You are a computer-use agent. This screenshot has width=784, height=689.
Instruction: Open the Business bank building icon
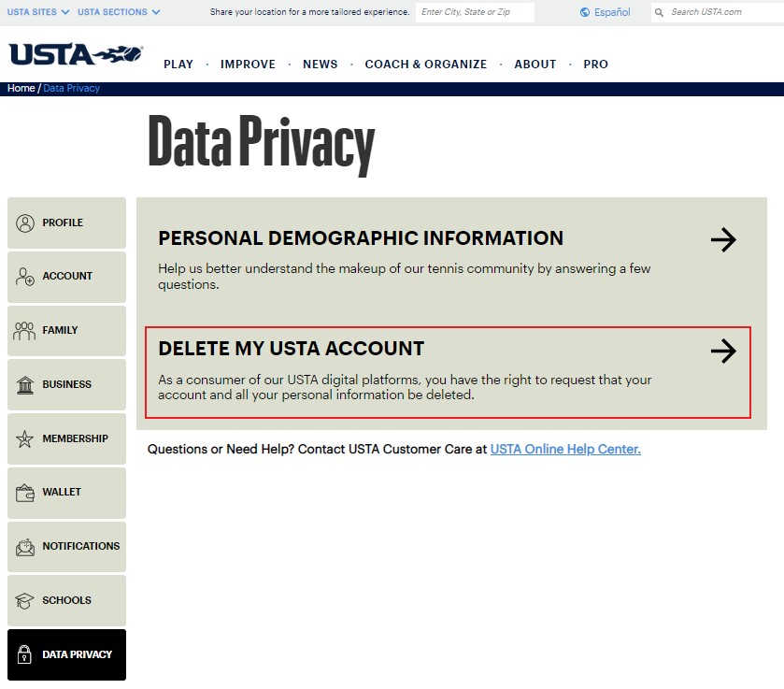coord(25,385)
